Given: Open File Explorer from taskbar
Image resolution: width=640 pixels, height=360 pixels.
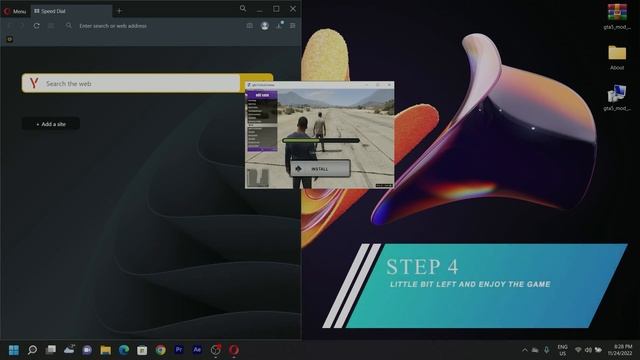Looking at the screenshot, I should tap(105, 350).
